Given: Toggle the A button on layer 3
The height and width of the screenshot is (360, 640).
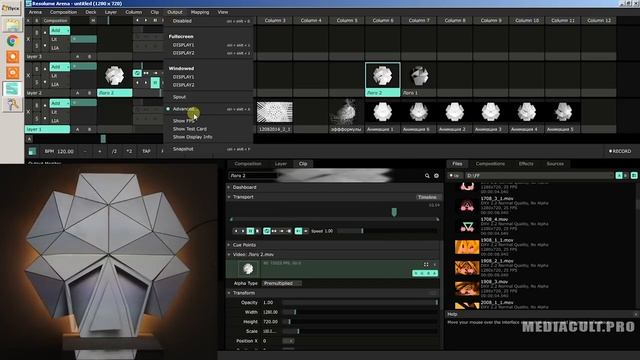Looking at the screenshot, I should coord(78,57).
